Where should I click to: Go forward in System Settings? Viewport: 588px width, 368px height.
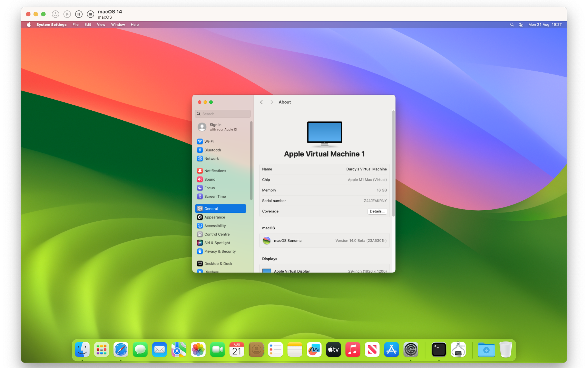272,102
